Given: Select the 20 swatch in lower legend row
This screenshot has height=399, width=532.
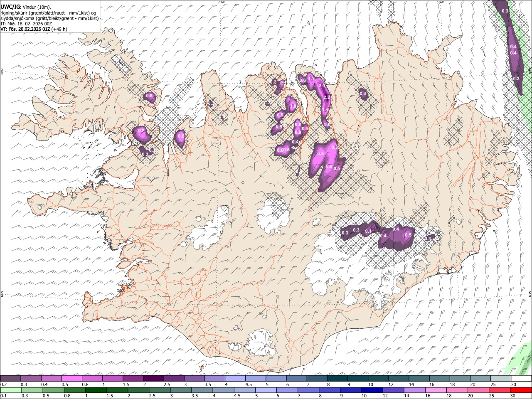Looking at the screenshot, I should [x=478, y=390].
